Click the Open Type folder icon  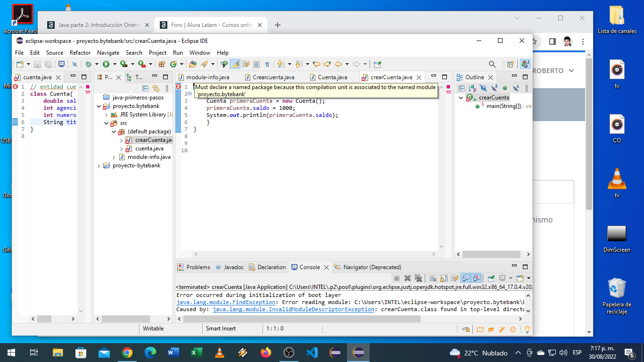coord(193,64)
